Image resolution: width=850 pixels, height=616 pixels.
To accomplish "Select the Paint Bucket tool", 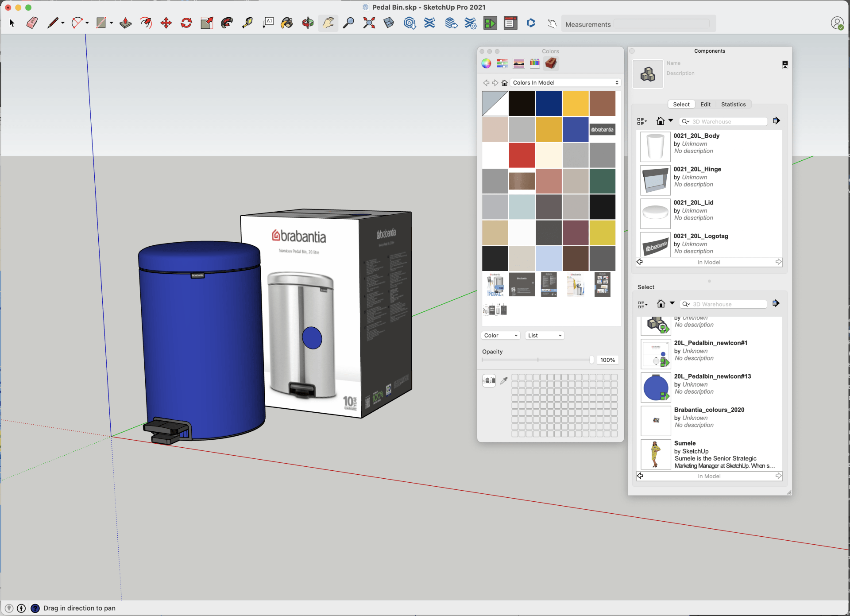I will pyautogui.click(x=287, y=23).
